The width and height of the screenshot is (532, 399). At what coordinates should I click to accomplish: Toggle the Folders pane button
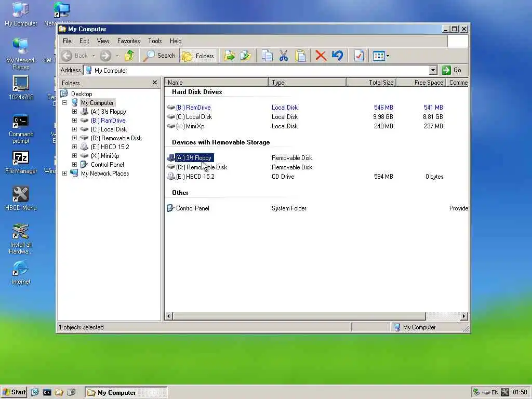(x=198, y=56)
